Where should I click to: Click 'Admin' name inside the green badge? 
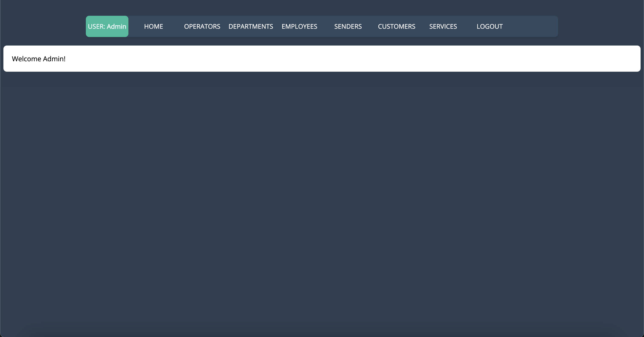pyautogui.click(x=116, y=26)
